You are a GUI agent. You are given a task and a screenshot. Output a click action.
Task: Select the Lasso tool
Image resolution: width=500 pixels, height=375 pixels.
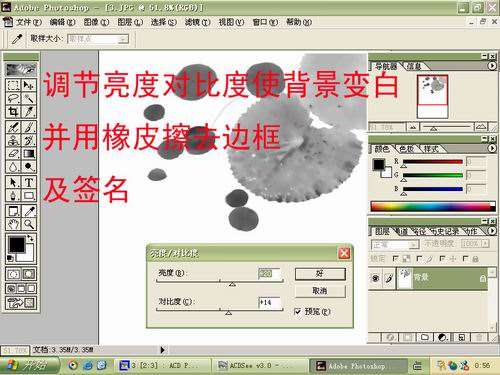[13, 98]
